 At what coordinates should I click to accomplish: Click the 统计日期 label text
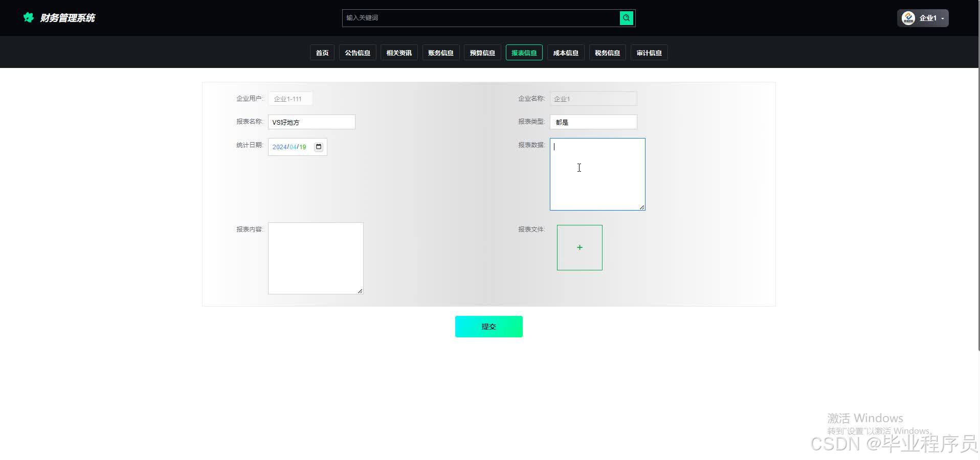click(250, 145)
